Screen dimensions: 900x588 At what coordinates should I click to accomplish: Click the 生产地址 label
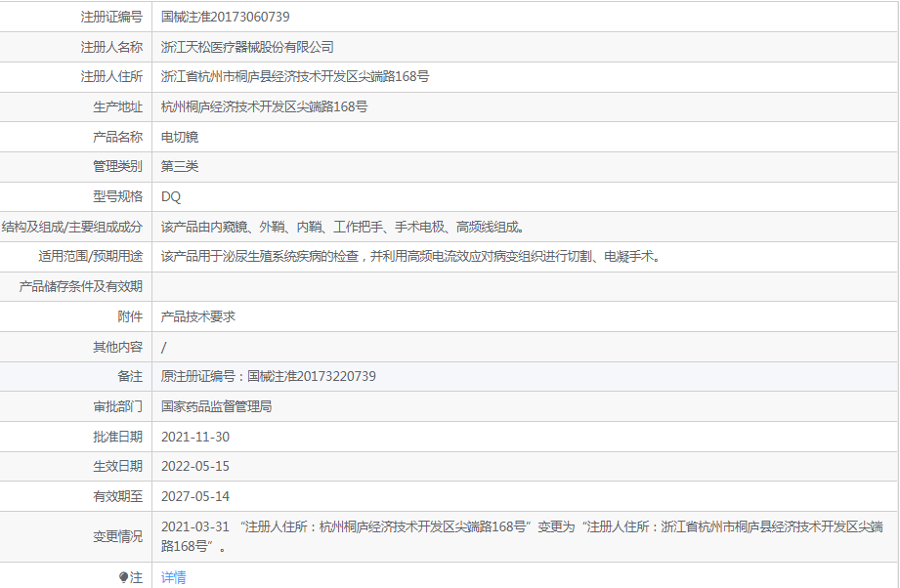click(117, 106)
